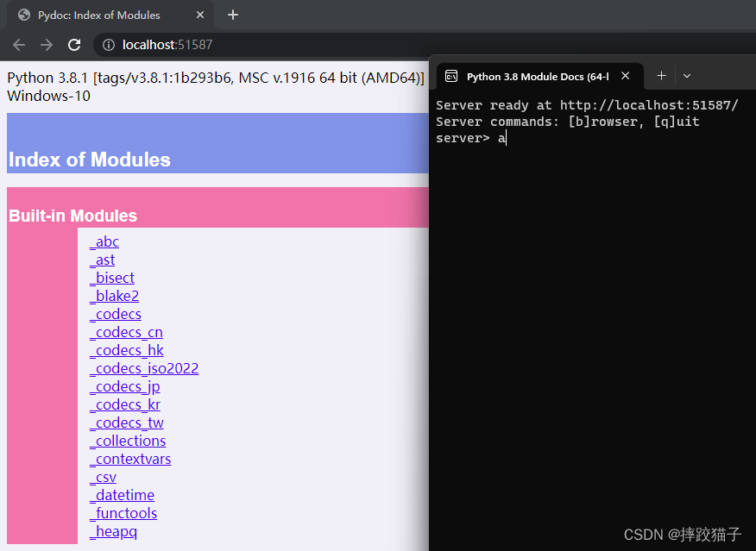
Task: Open the _codecs_tw module link
Action: tap(126, 423)
